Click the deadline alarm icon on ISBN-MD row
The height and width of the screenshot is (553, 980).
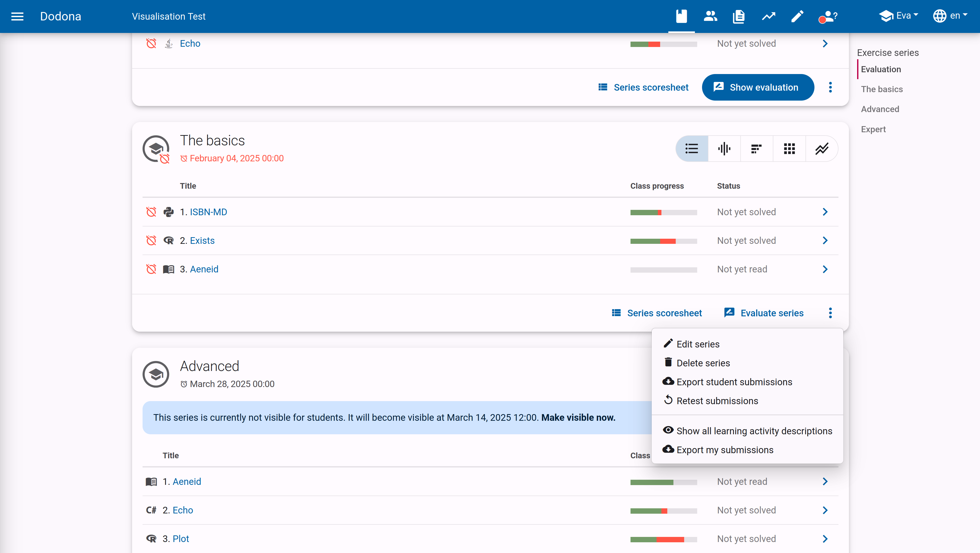click(x=151, y=212)
